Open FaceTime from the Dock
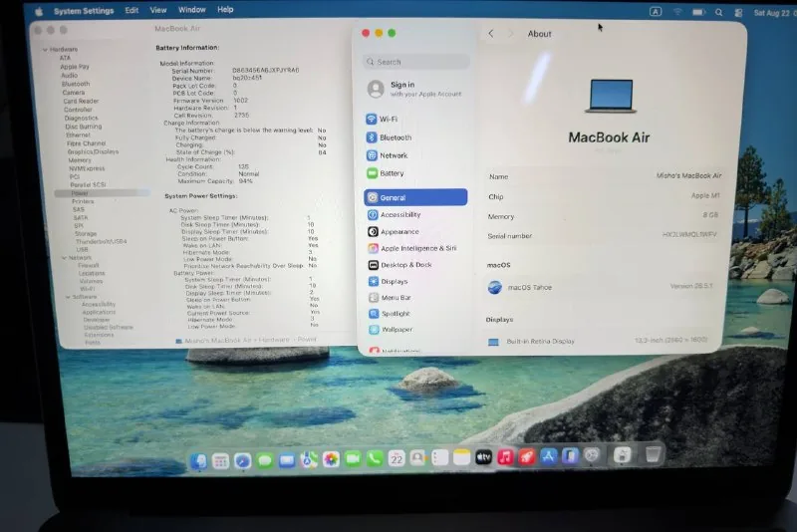797x532 pixels. 353,459
